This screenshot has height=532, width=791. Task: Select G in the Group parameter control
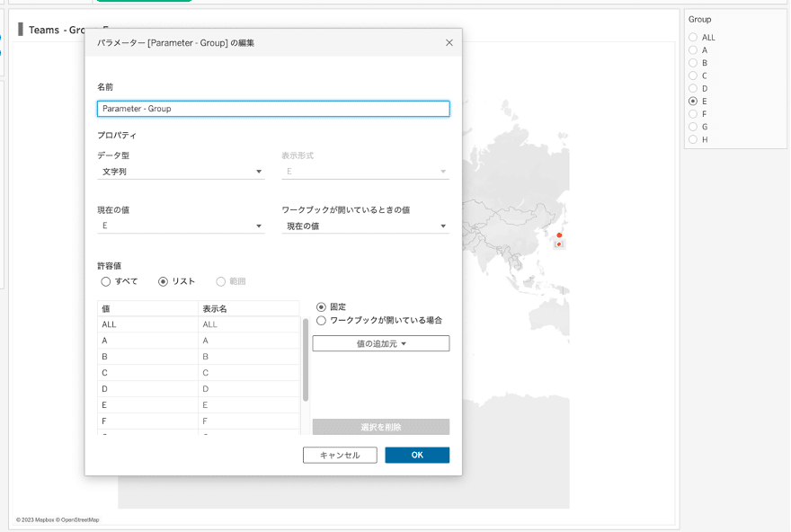pos(693,127)
